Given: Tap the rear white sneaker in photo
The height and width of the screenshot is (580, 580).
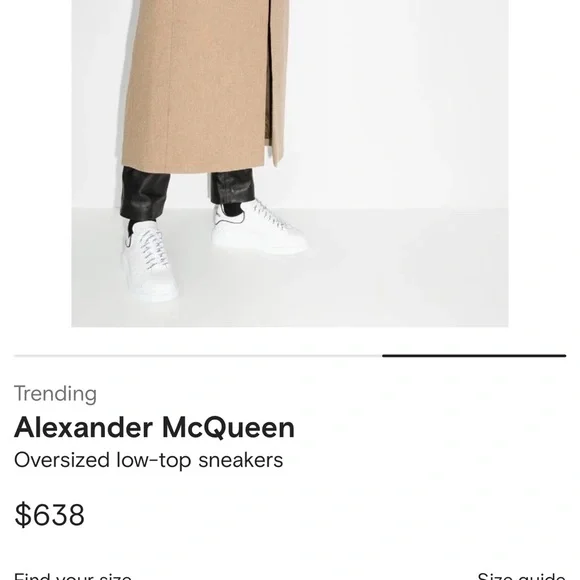Looking at the screenshot, I should click(x=259, y=228).
